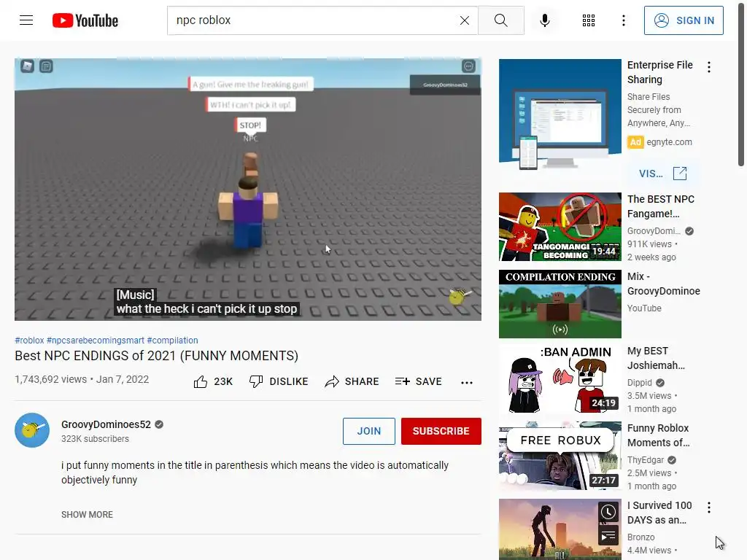Open options menu for I Survived 100 DAYS
This screenshot has height=560, width=747.
[709, 507]
